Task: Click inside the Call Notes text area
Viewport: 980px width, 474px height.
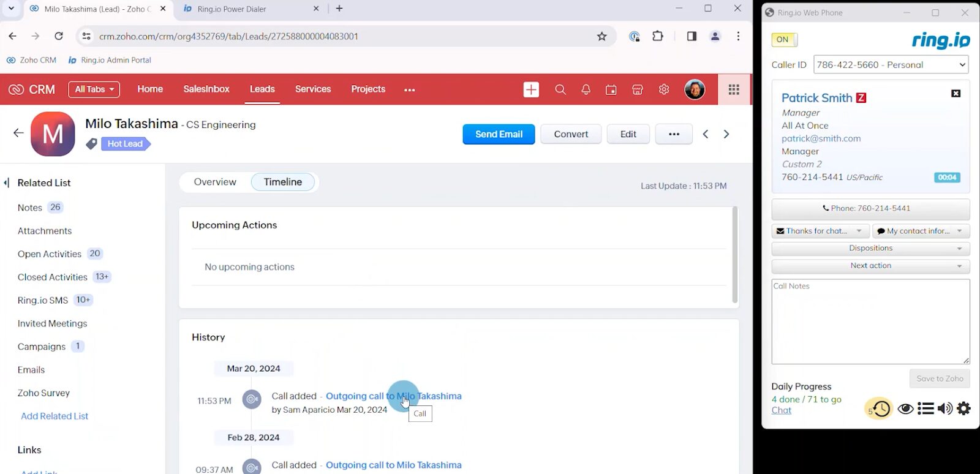Action: [870, 322]
